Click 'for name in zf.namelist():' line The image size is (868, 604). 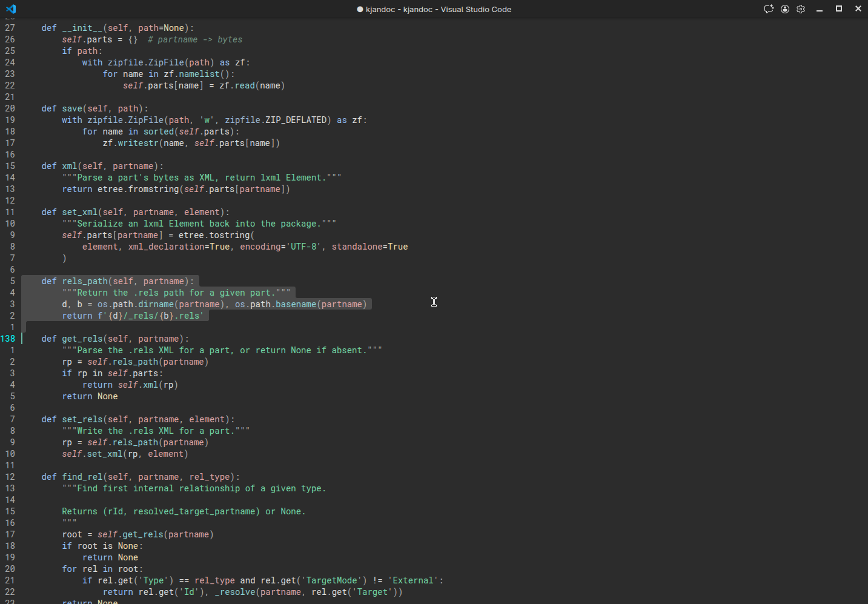(x=168, y=74)
